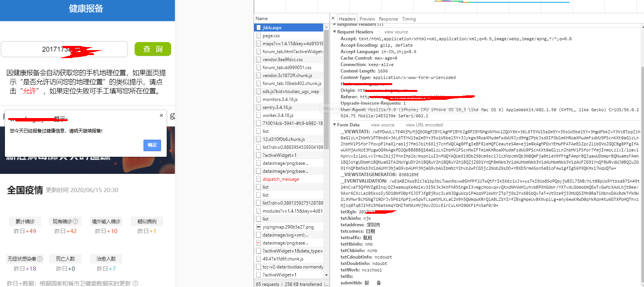The image size is (644, 287).
Task: Open the info icon after 数据实时更新 note
Action: point(135,283)
